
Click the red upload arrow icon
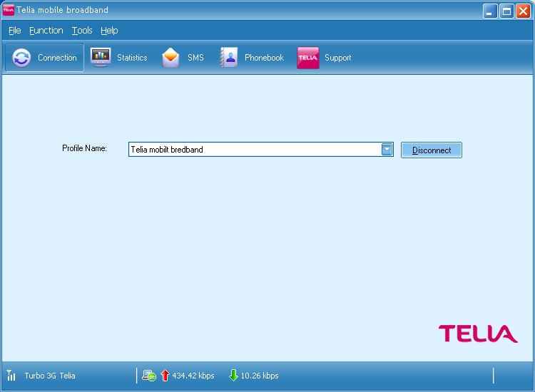pos(165,376)
